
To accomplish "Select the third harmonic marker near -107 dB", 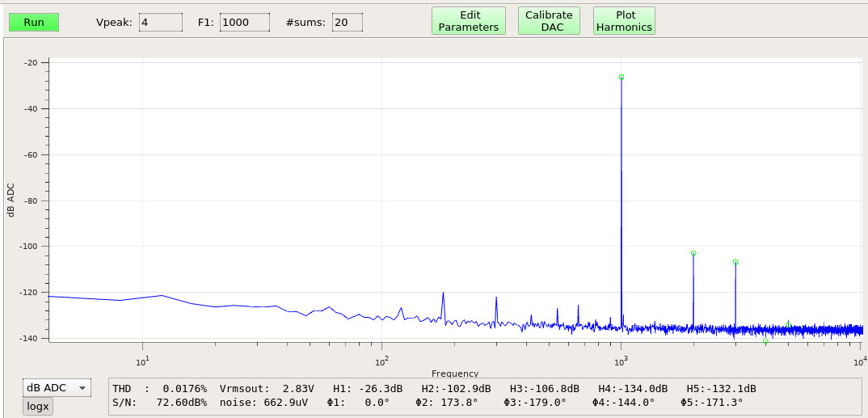I will (735, 262).
